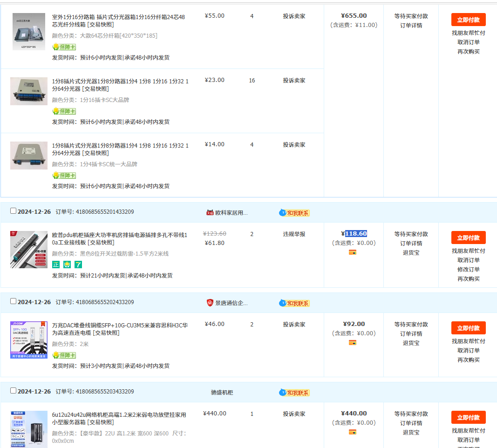The height and width of the screenshot is (448, 497).
Task: Click the green 7 badge on 欧普pdu item
Action: coord(78,265)
